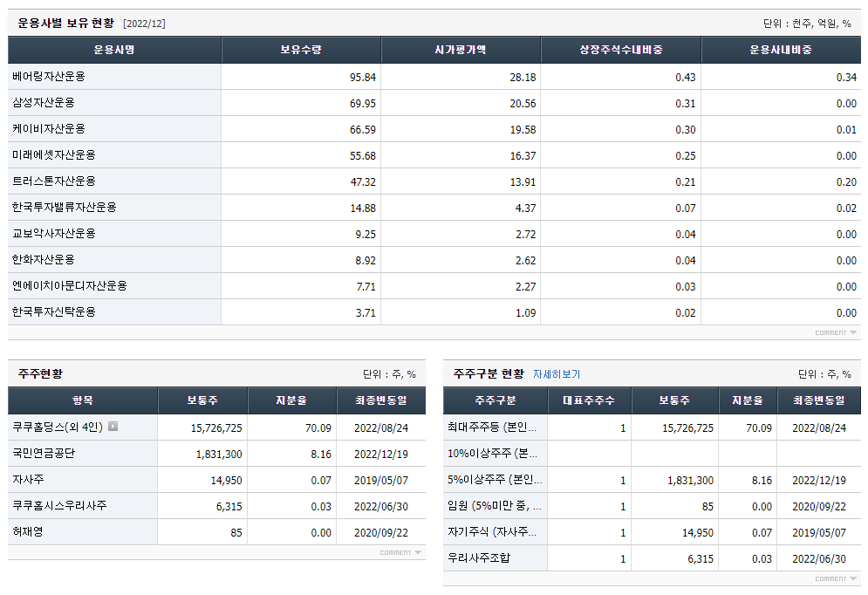
Task: Click the 2020/09/22 date in 주주구분 현황 table
Action: pyautogui.click(x=819, y=506)
